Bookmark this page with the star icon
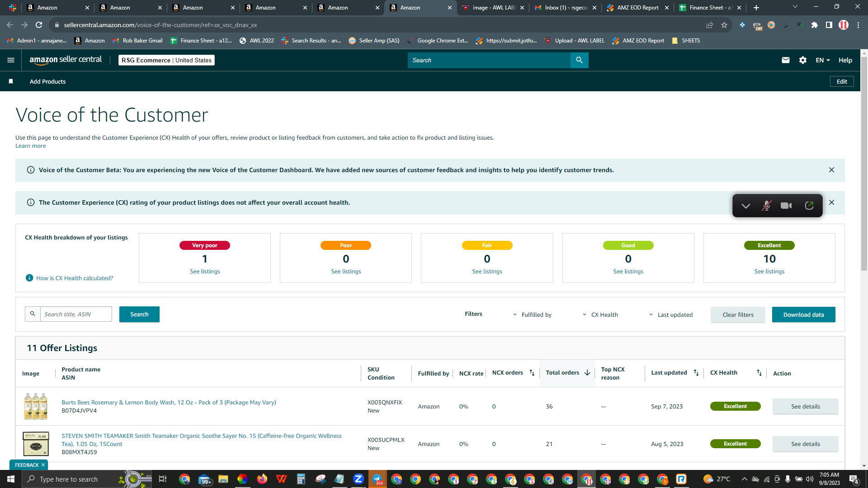 click(x=724, y=25)
